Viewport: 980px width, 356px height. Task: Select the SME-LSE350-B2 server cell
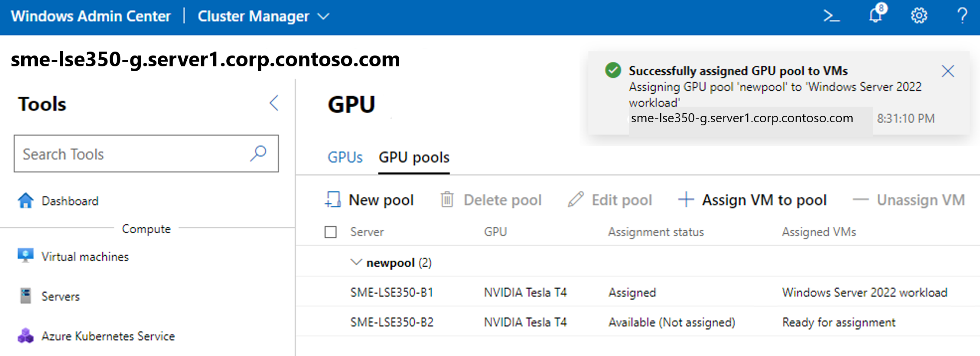[392, 322]
